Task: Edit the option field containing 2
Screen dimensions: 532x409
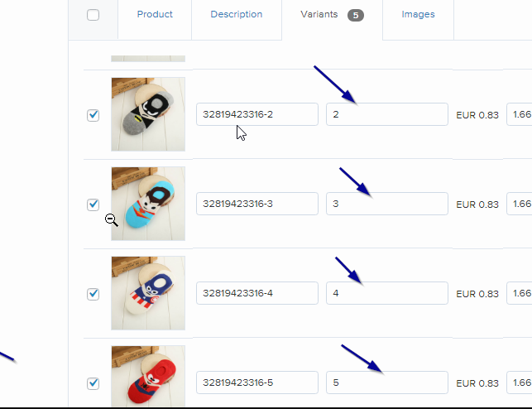Action: pyautogui.click(x=386, y=114)
